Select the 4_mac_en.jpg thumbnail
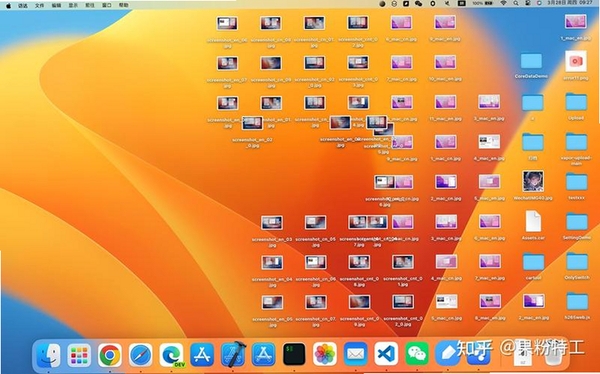Image resolution: width=600 pixels, height=374 pixels. (x=489, y=142)
